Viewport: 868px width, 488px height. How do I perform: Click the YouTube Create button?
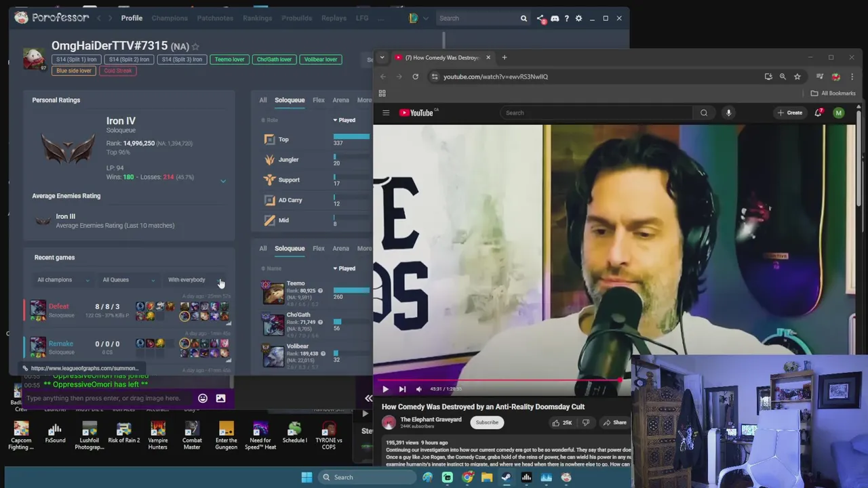tap(791, 113)
